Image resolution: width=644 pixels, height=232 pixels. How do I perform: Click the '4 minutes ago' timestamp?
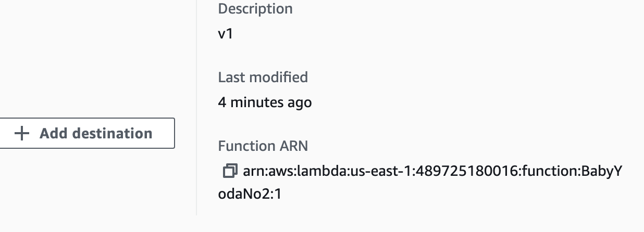(x=265, y=102)
